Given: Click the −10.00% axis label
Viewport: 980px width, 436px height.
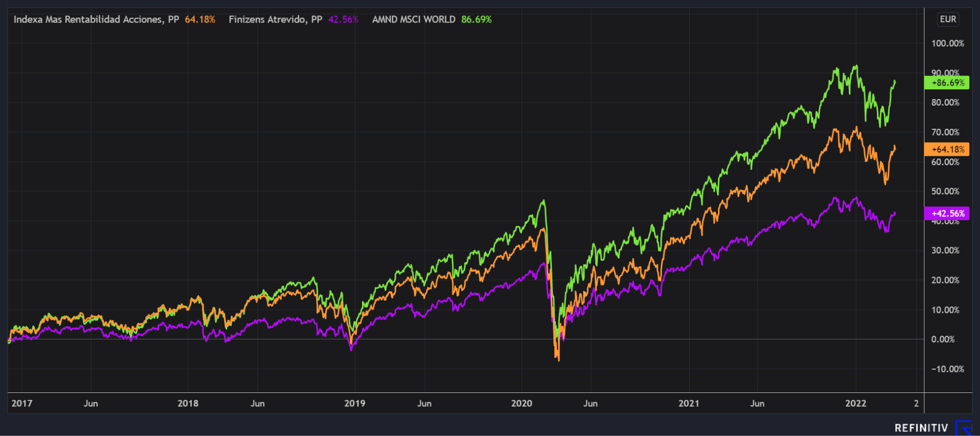Looking at the screenshot, I should pyautogui.click(x=948, y=369).
